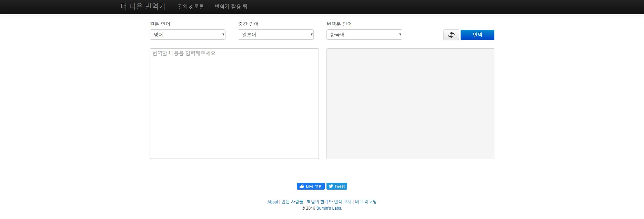Click the gray translation output area
The width and height of the screenshot is (644, 219).
(x=410, y=104)
